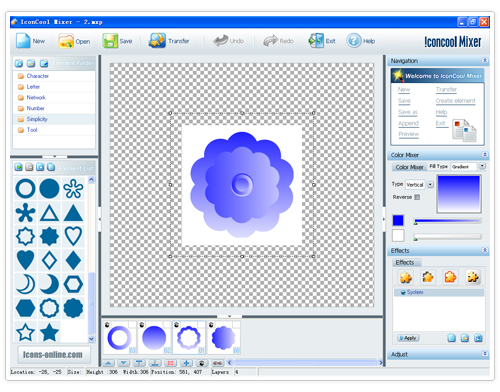Open the Simplicity element folder
This screenshot has width=500, height=392.
point(54,119)
